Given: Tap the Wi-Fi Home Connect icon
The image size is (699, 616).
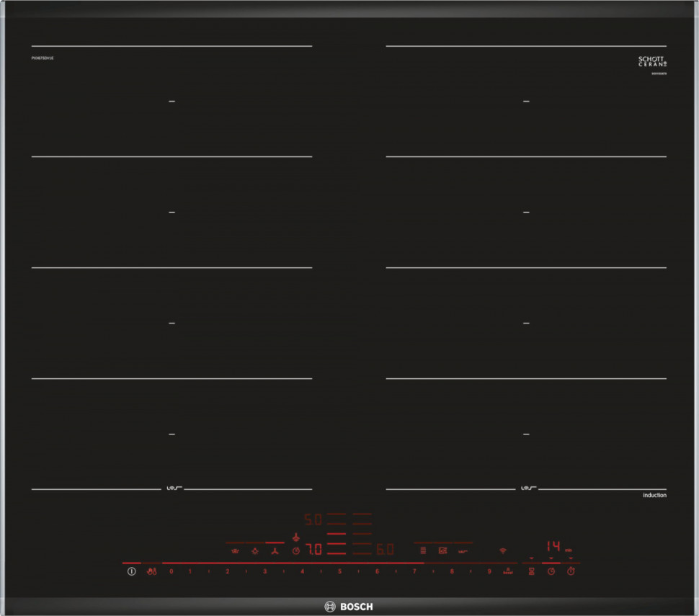Looking at the screenshot, I should (502, 551).
